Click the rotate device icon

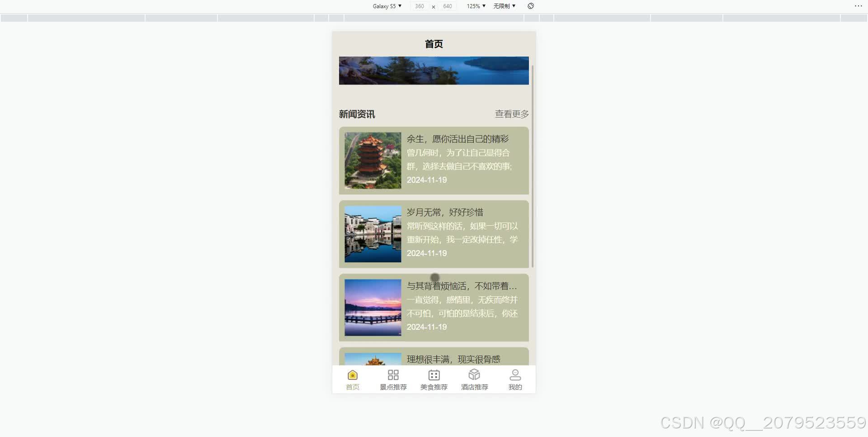coord(531,6)
